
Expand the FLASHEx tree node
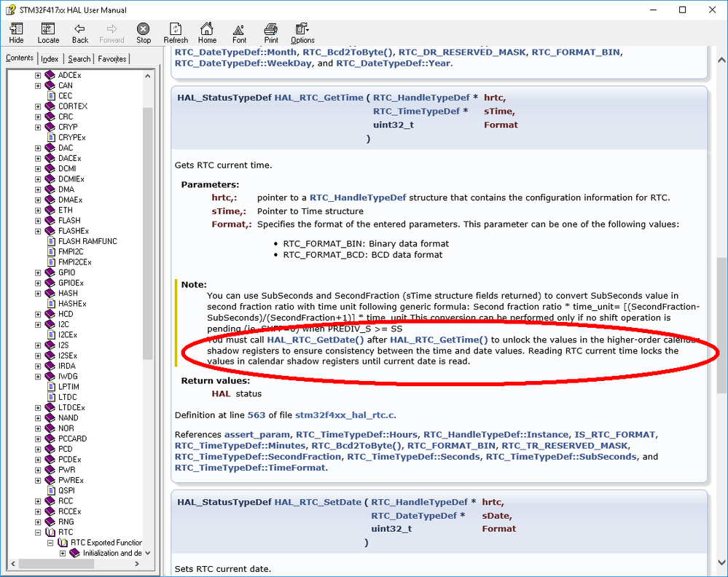point(38,231)
